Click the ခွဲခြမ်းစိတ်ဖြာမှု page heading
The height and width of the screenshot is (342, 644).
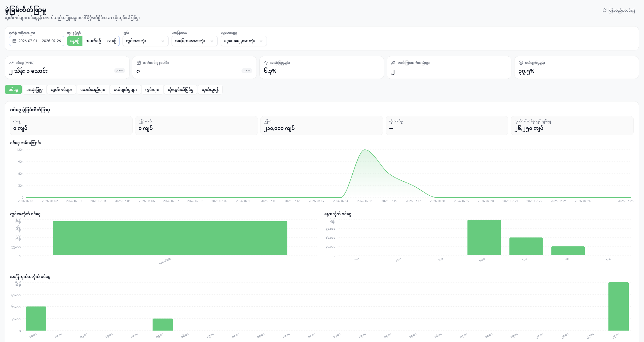point(26,10)
